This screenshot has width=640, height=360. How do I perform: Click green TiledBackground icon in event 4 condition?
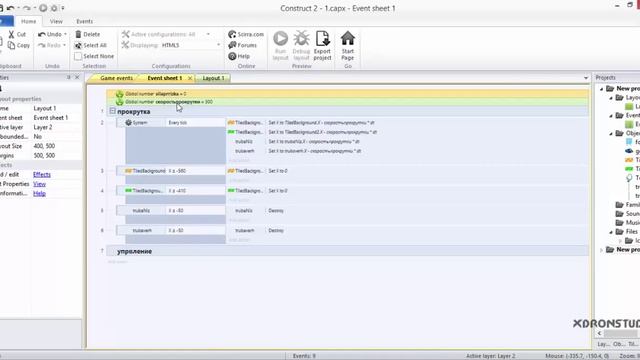click(x=128, y=191)
